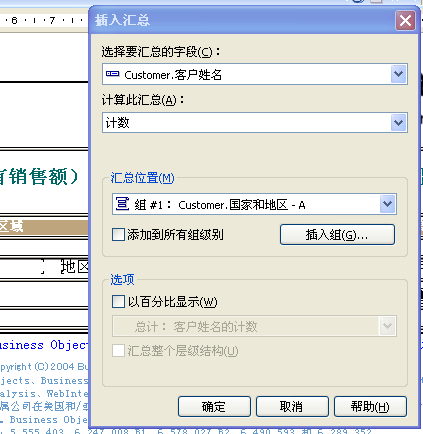Click the field icon next to Customer.客户姓名
The height and width of the screenshot is (434, 423).
pos(112,74)
